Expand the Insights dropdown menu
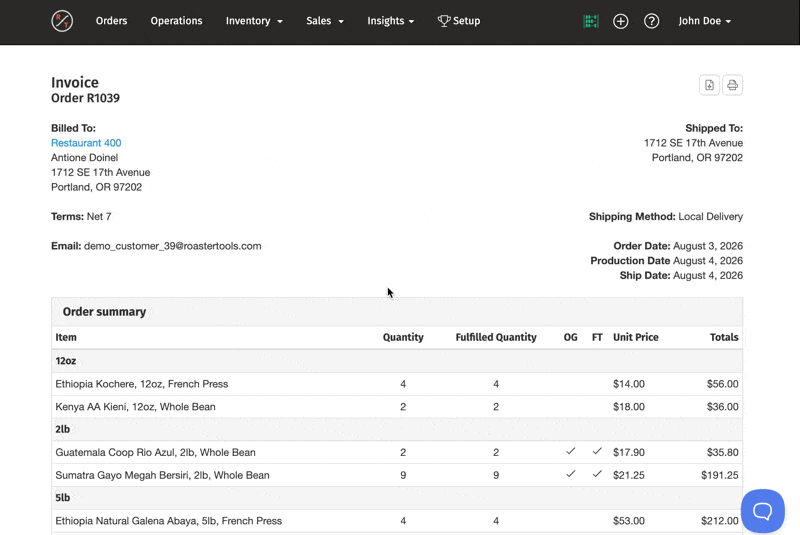Image resolution: width=800 pixels, height=535 pixels. pos(391,21)
